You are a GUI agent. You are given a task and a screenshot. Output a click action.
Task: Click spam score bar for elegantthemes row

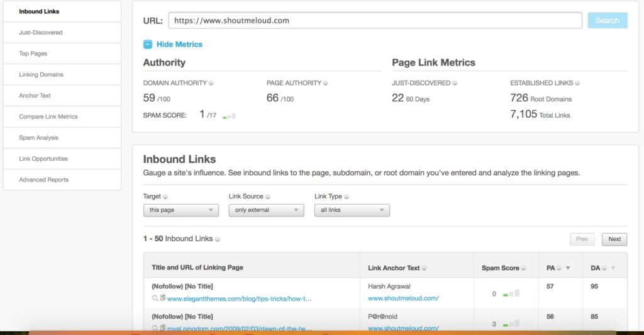tap(511, 293)
